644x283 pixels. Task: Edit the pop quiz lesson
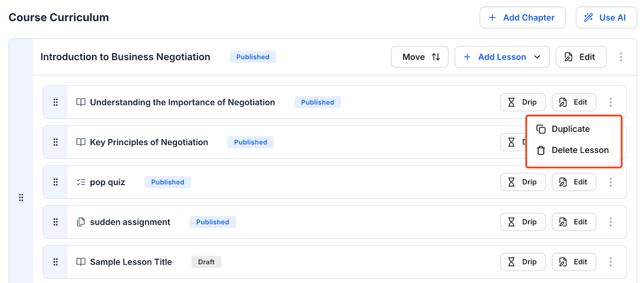[x=574, y=182]
